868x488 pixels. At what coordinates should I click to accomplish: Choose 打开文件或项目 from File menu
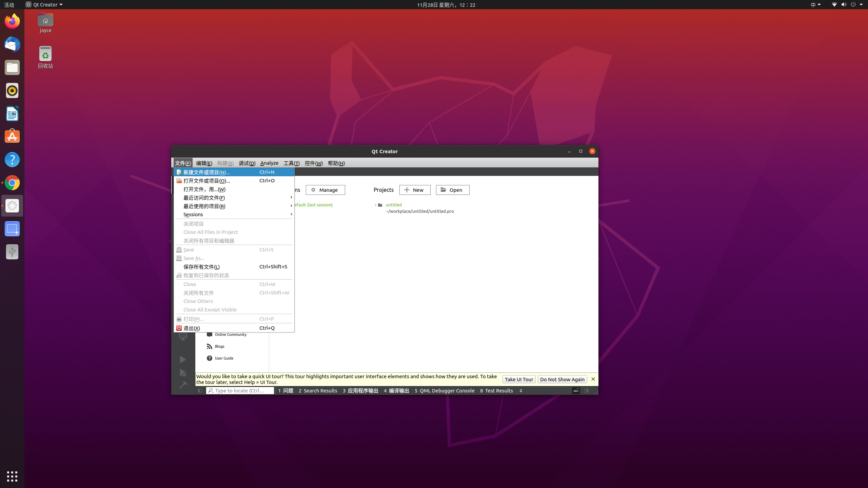point(234,181)
